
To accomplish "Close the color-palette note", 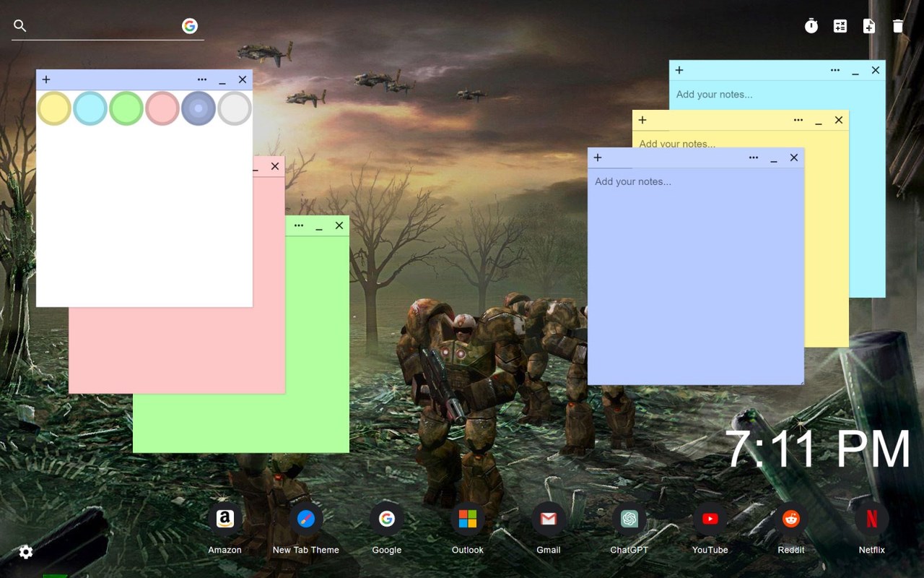I will coord(243,79).
